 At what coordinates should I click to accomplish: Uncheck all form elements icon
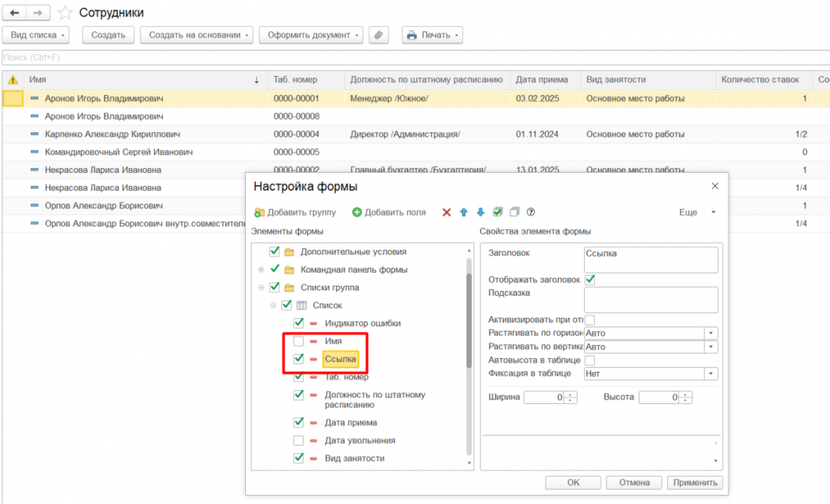(514, 212)
